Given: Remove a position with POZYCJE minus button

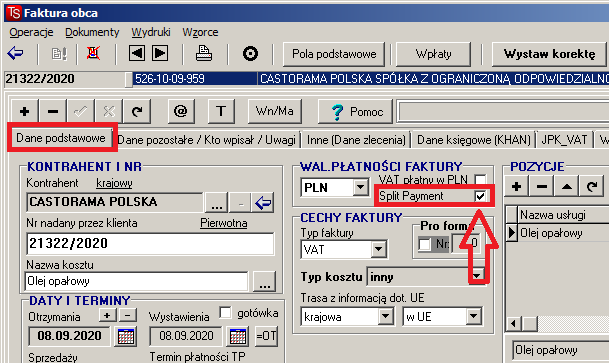Looking at the screenshot, I should (541, 187).
